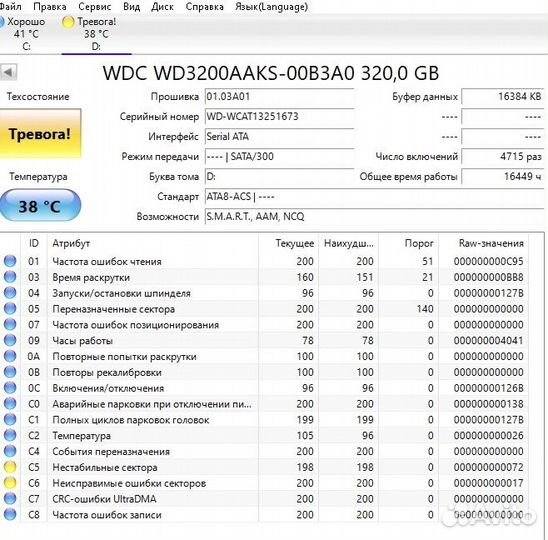
Task: Click threshold value 140 in Переназначенные сектора row
Action: coord(425,309)
